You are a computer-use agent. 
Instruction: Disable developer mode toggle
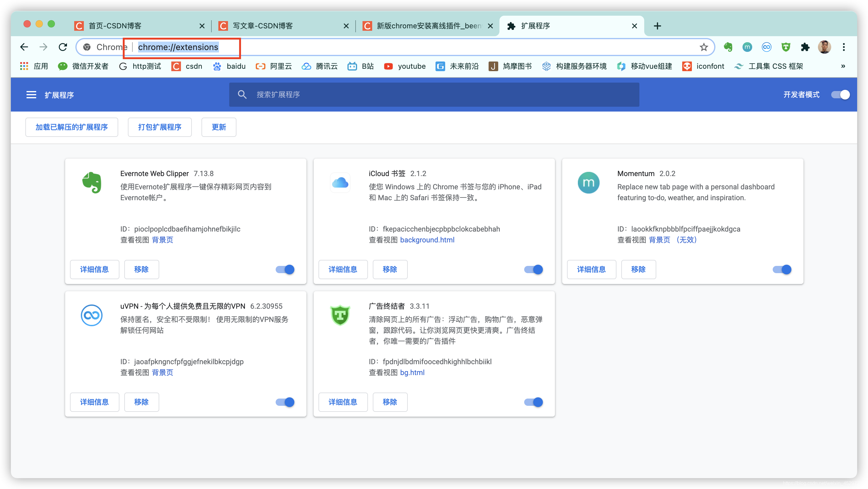click(840, 95)
